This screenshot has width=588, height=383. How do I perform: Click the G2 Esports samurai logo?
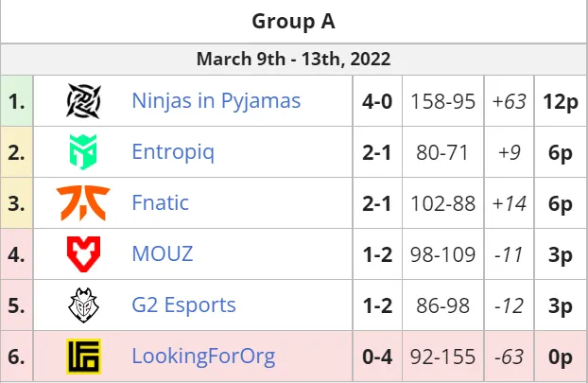point(83,305)
